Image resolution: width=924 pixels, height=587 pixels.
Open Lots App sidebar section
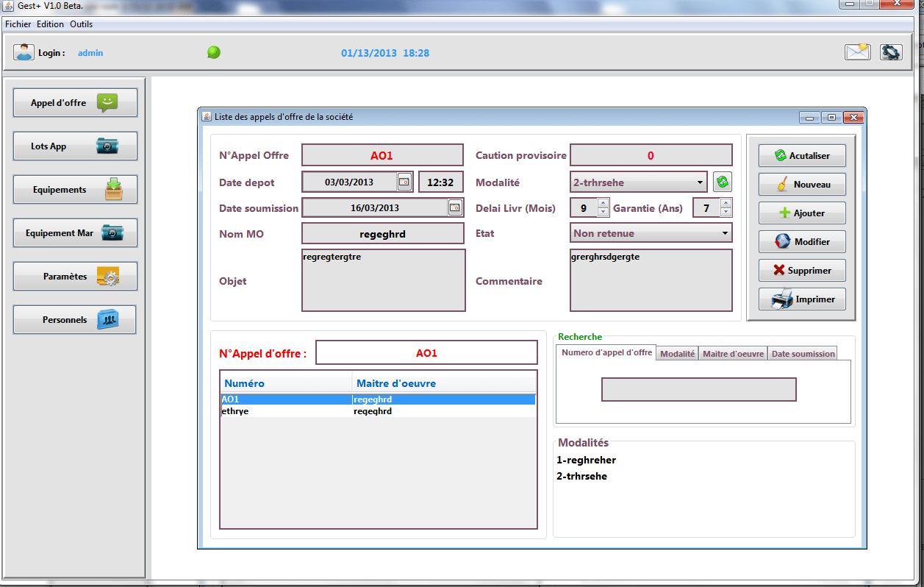click(x=75, y=146)
